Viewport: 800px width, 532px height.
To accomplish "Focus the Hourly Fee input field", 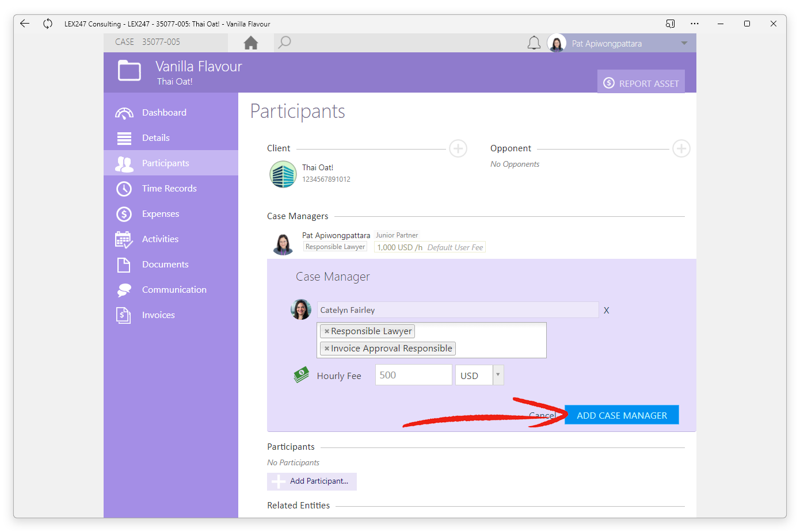I will click(414, 375).
